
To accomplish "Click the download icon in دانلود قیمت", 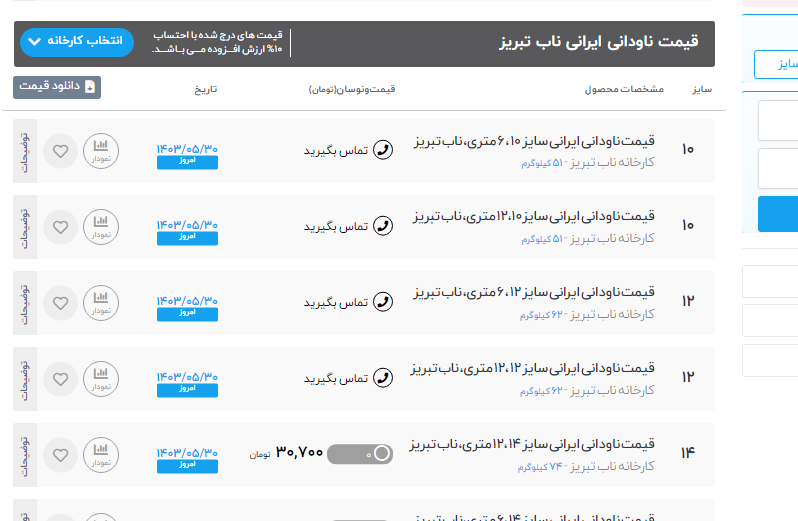I will click(x=91, y=87).
